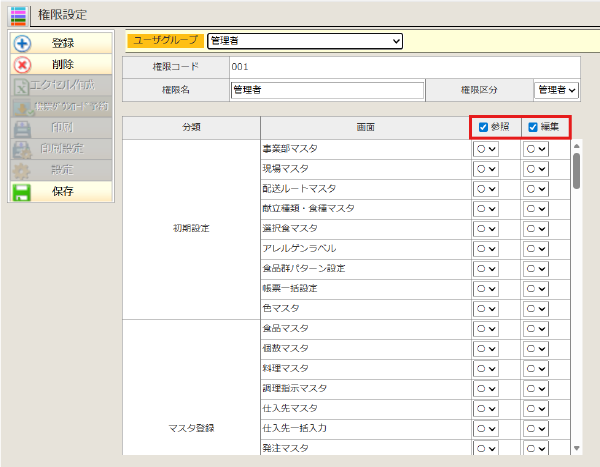Image resolution: width=600 pixels, height=467 pixels.
Task: Expand the 権限区分 dropdown
Action: (x=558, y=90)
